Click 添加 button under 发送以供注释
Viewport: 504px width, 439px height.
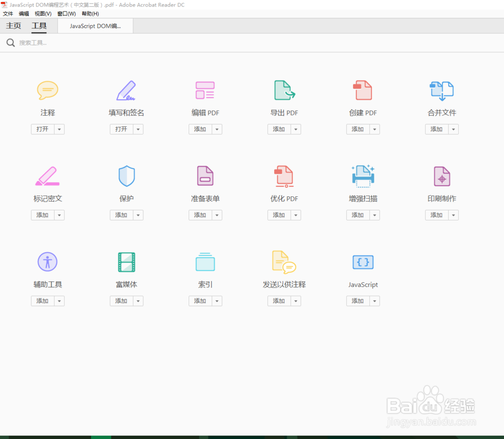(x=279, y=301)
